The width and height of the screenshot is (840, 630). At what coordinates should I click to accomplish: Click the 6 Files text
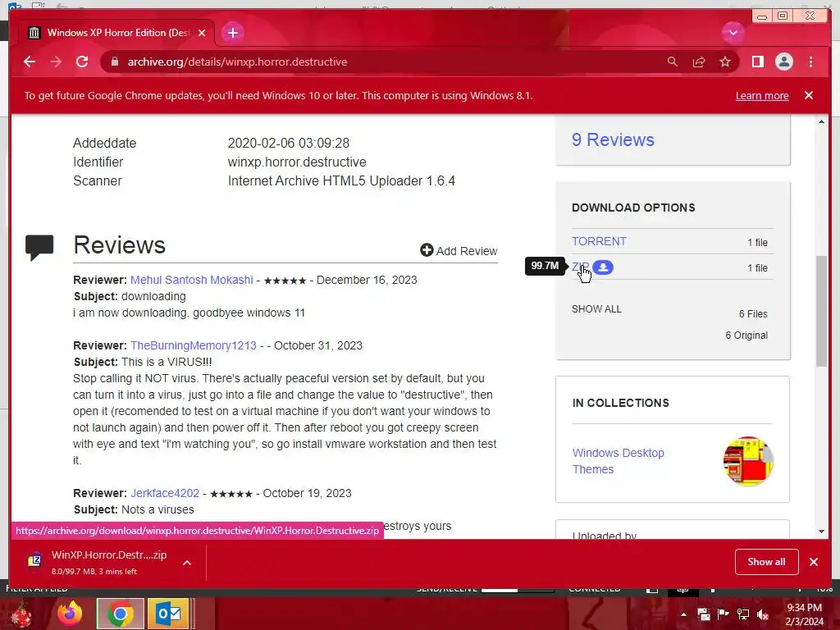point(753,314)
